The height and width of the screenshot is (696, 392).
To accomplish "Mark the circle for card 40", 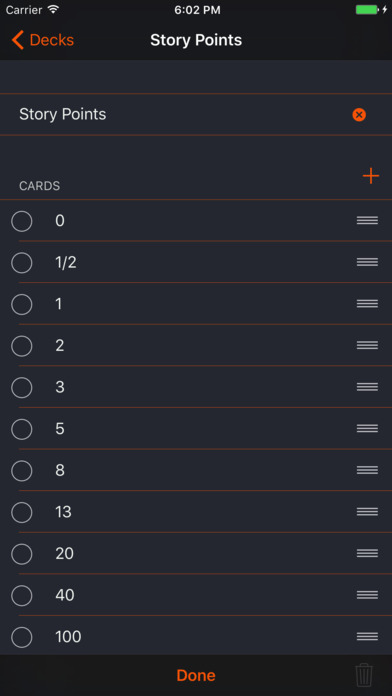I will [22, 596].
